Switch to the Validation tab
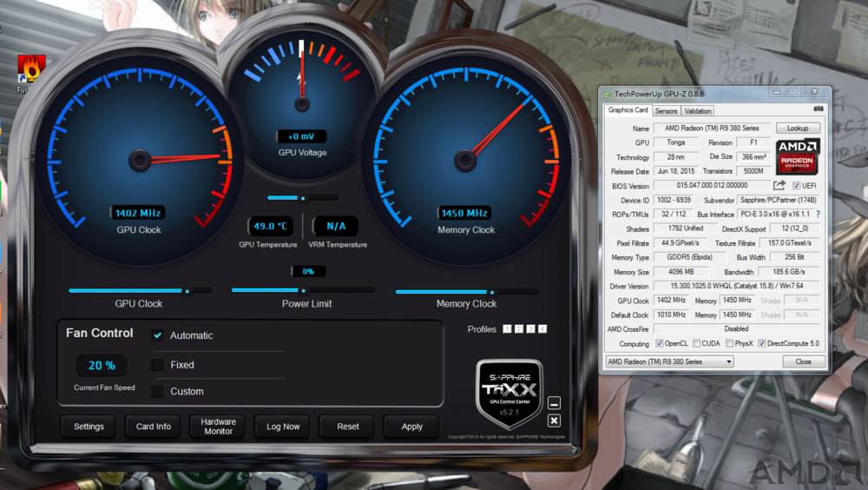The image size is (868, 490). [698, 111]
